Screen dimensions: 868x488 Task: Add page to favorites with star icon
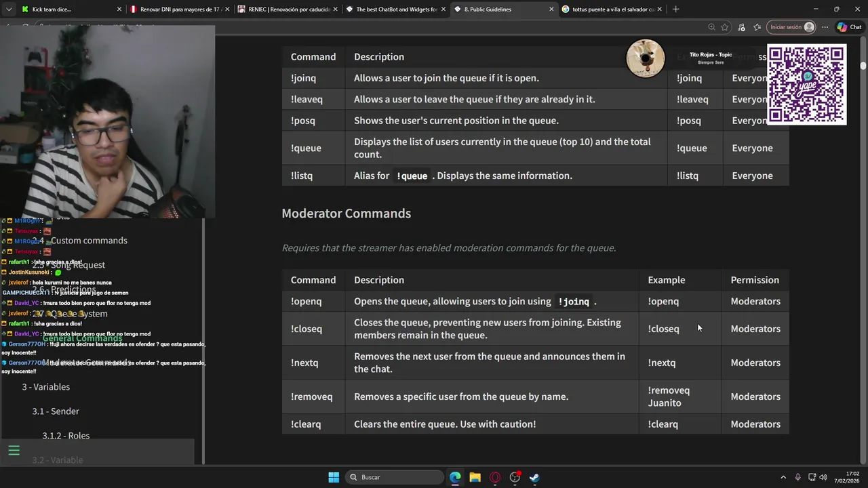725,27
